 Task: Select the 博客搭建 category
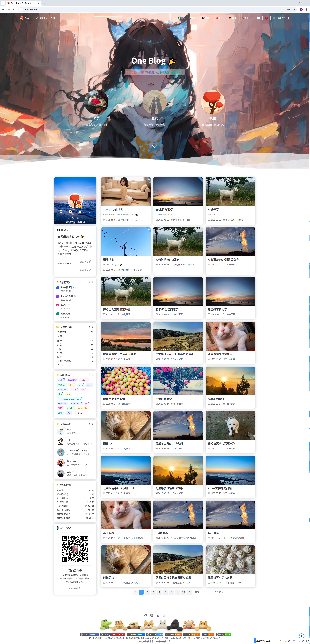point(62,332)
